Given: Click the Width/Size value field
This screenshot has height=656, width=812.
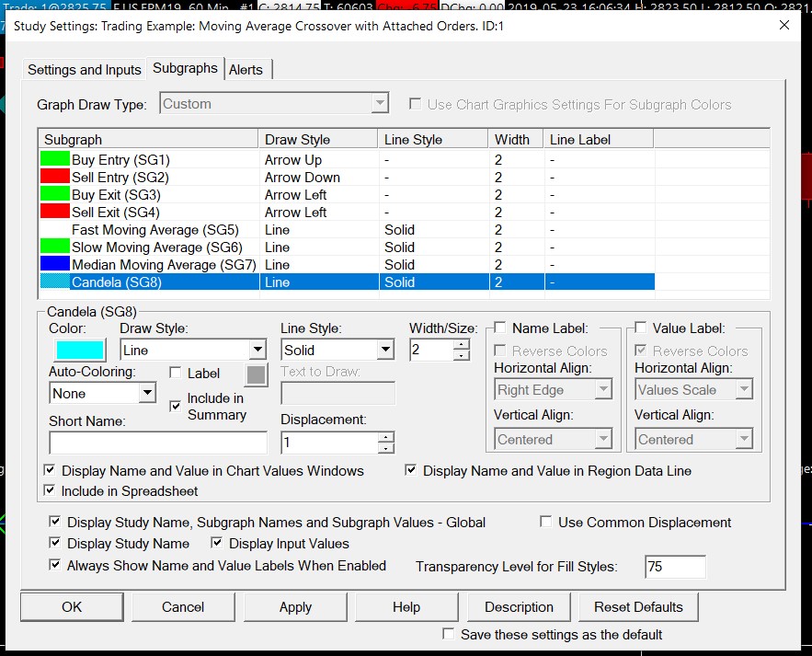Looking at the screenshot, I should point(431,350).
